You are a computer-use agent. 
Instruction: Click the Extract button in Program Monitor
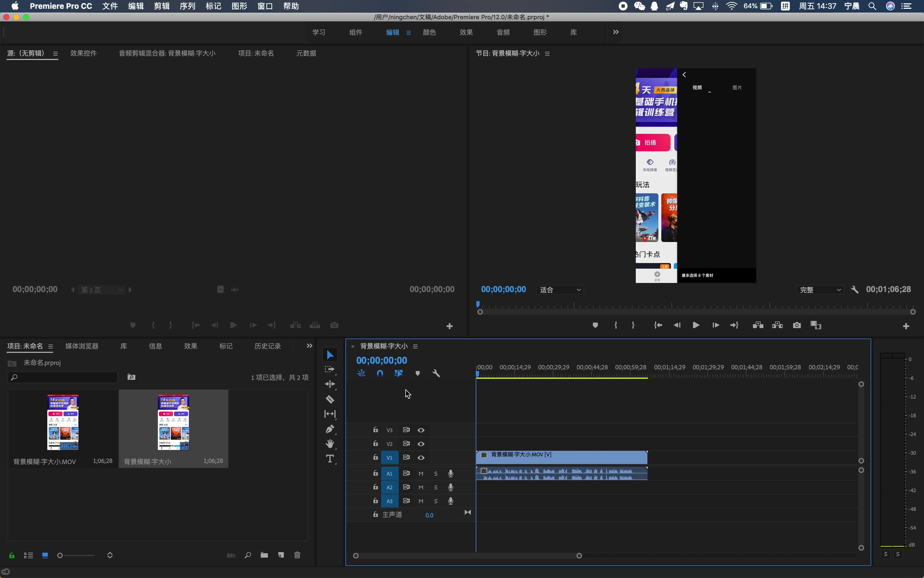pyautogui.click(x=777, y=325)
